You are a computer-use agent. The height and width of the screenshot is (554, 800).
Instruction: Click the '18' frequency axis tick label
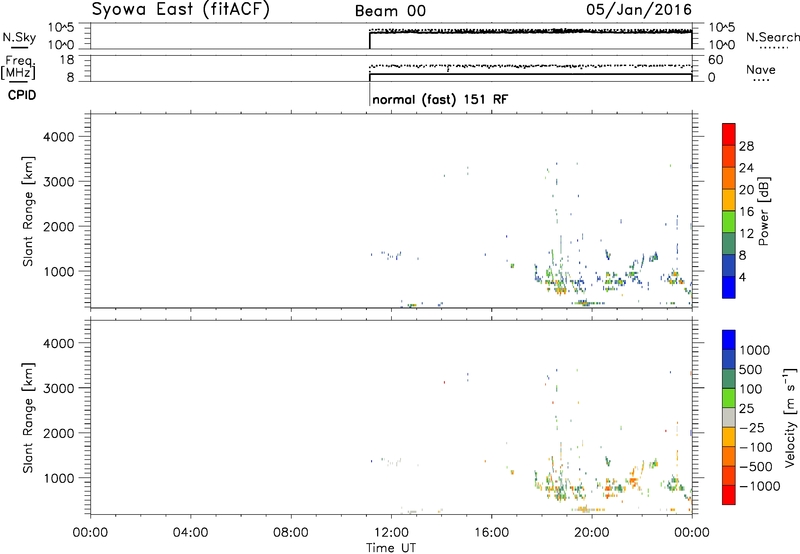(68, 60)
